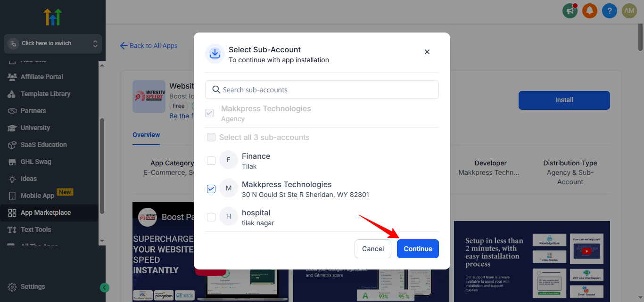Open the help question mark icon
Image resolution: width=644 pixels, height=302 pixels.
(610, 10)
